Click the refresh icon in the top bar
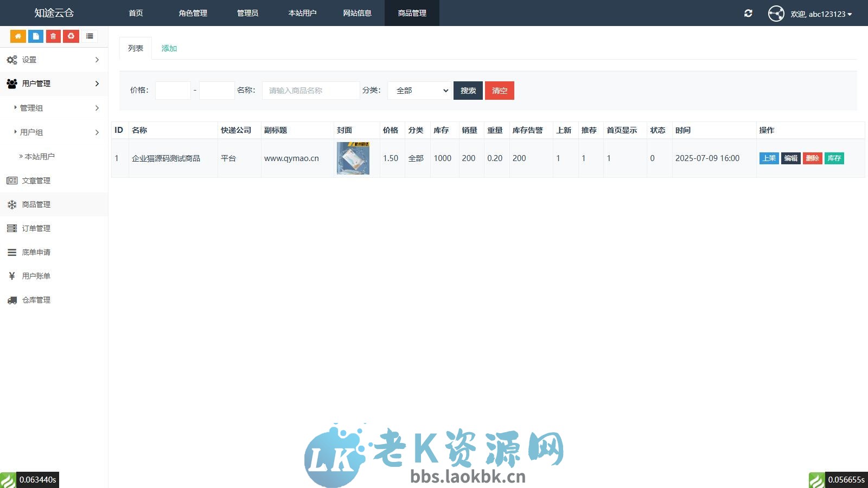Screen dimensions: 868x488 pos(748,13)
